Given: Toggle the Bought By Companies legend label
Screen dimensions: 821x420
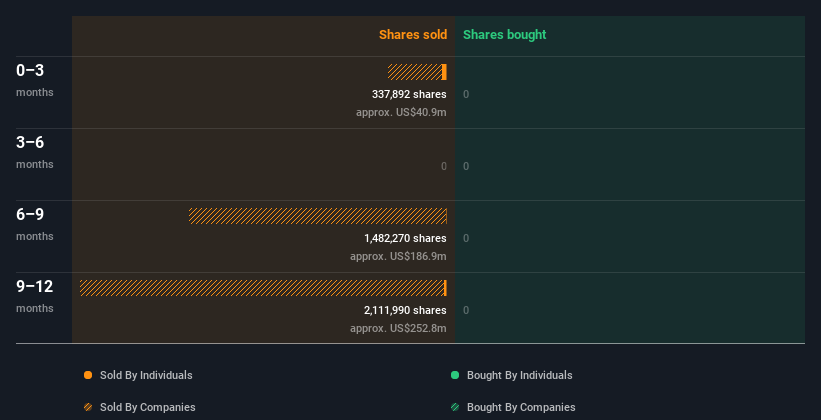Looking at the screenshot, I should (x=521, y=407).
